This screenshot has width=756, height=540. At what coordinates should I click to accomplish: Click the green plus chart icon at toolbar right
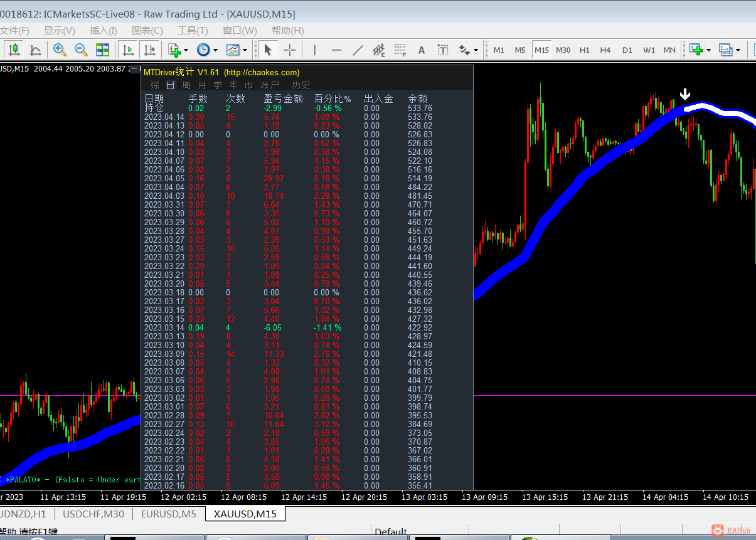[696, 50]
